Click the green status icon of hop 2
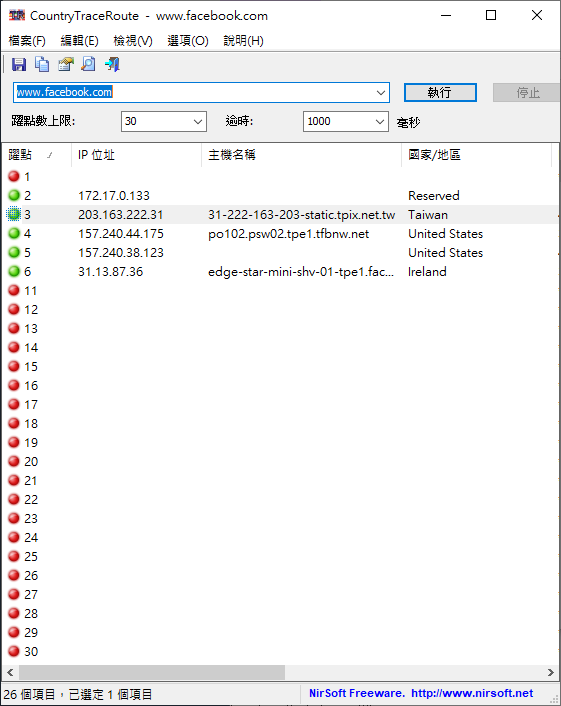Image resolution: width=561 pixels, height=706 pixels. pos(14,195)
